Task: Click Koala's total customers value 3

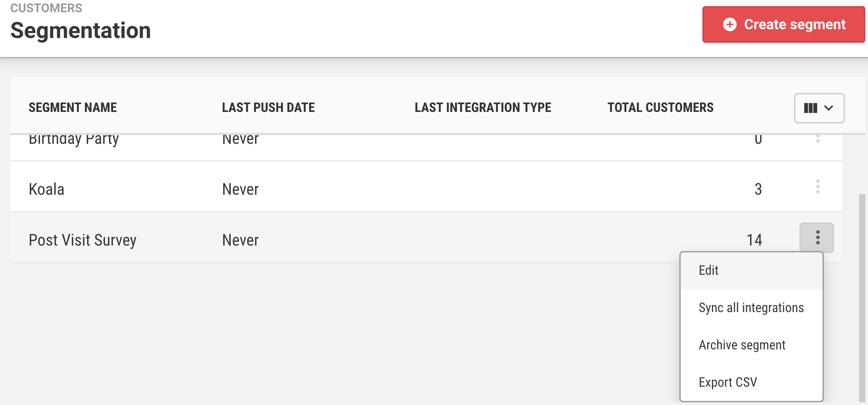Action: [x=758, y=189]
